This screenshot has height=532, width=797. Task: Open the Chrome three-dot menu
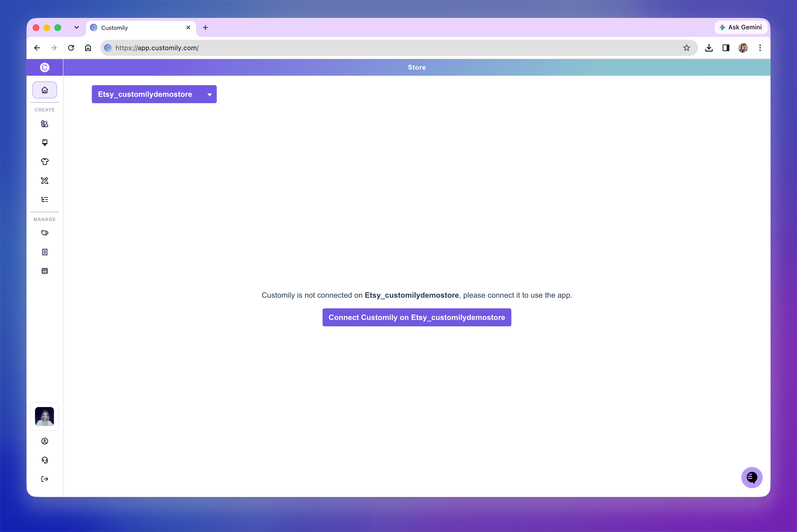point(760,48)
